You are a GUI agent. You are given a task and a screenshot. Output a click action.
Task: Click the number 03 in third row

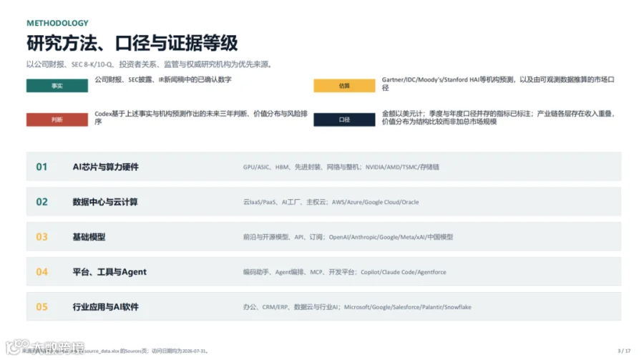click(x=42, y=237)
